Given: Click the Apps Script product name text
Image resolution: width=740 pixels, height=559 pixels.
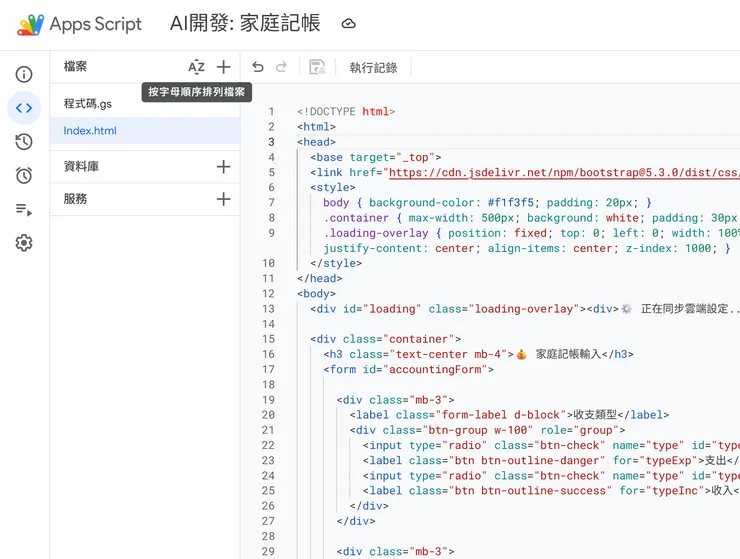Looking at the screenshot, I should tap(96, 24).
